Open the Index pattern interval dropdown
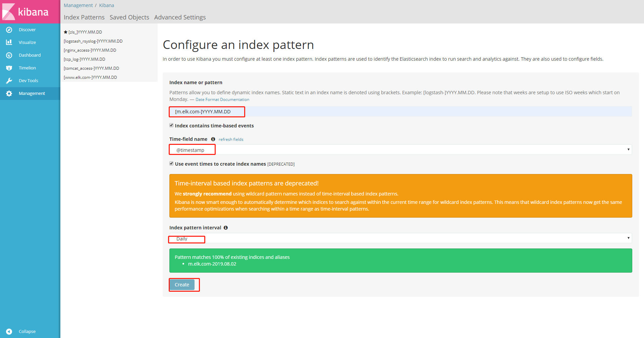The image size is (644, 338). click(x=400, y=238)
